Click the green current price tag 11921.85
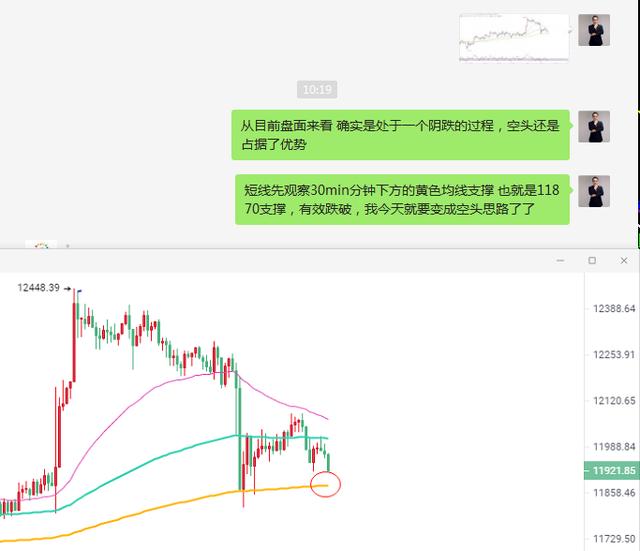Viewport: 640px width, 551px height. (611, 471)
